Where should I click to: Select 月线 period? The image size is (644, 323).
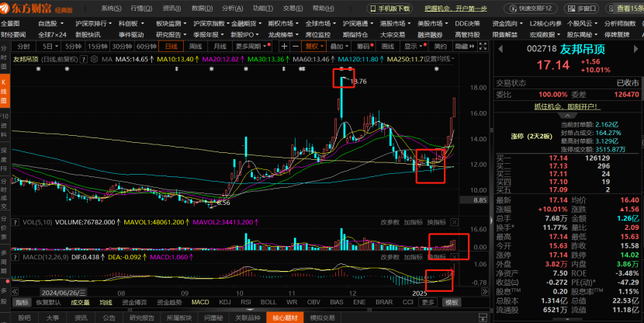[x=220, y=47]
